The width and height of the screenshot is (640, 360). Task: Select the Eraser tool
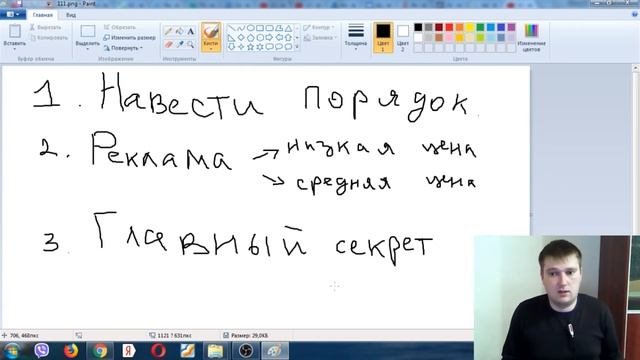tap(168, 44)
